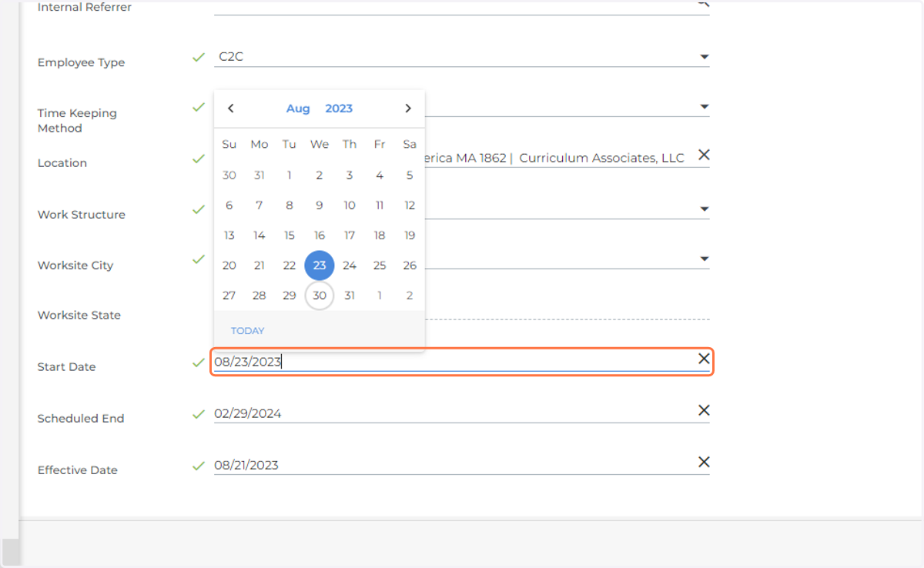Click the Internal Referrer search icon

pyautogui.click(x=703, y=4)
